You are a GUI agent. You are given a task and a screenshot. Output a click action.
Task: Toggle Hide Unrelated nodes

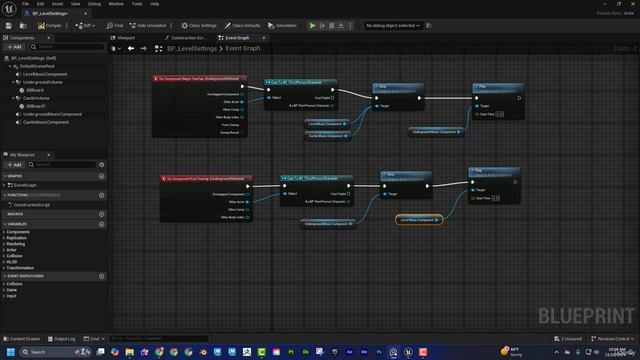click(x=148, y=26)
